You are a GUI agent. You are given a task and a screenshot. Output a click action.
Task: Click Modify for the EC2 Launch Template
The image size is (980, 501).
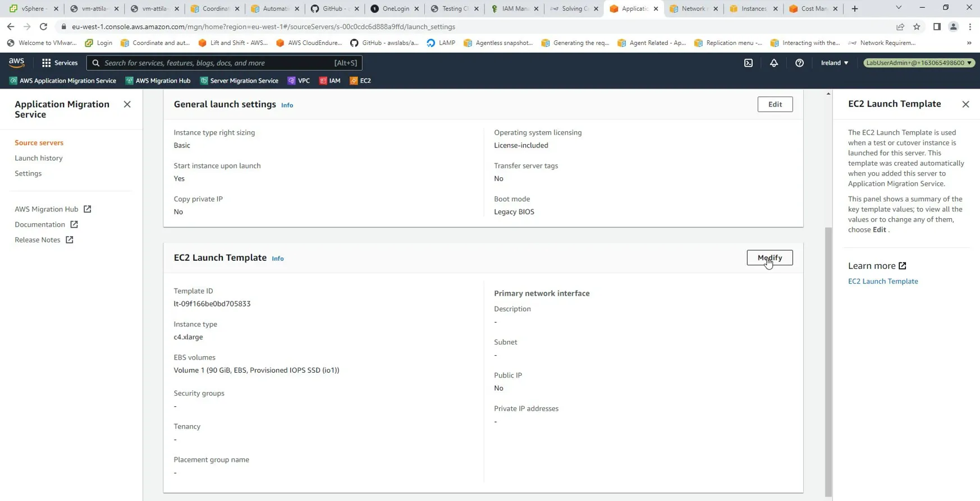click(x=770, y=258)
